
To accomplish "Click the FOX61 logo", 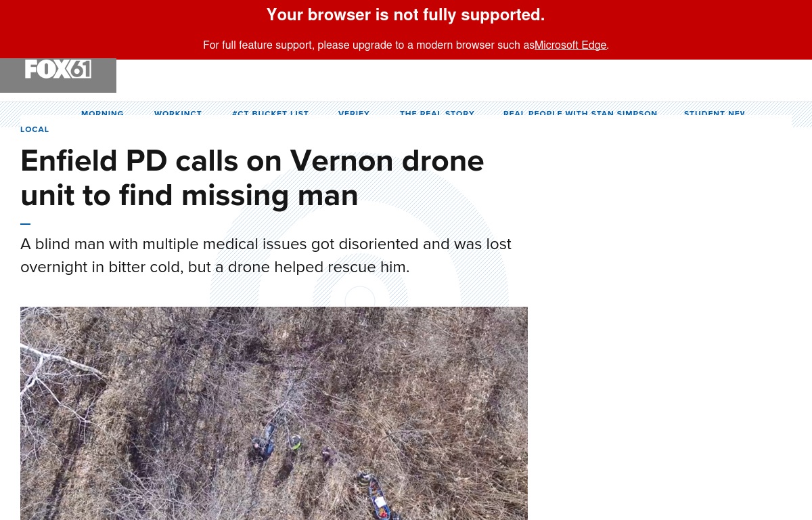I will coord(58,70).
